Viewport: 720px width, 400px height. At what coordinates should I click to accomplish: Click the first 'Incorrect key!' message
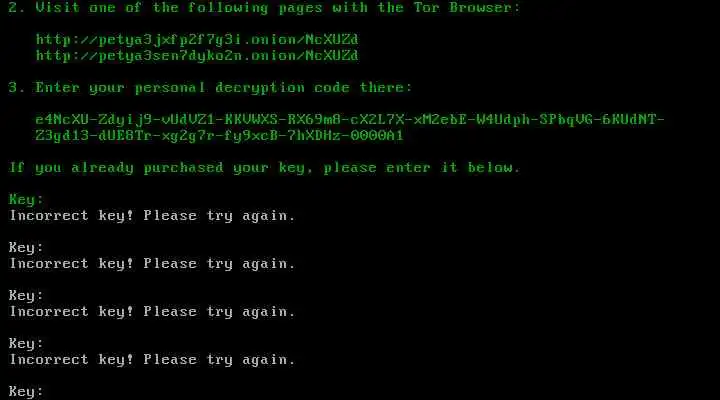pyautogui.click(x=152, y=216)
